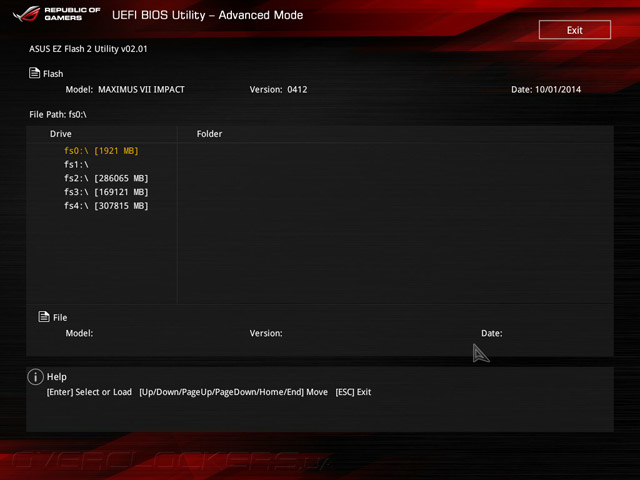The image size is (640, 480).
Task: Click the Version 0412 value
Action: coord(297,89)
